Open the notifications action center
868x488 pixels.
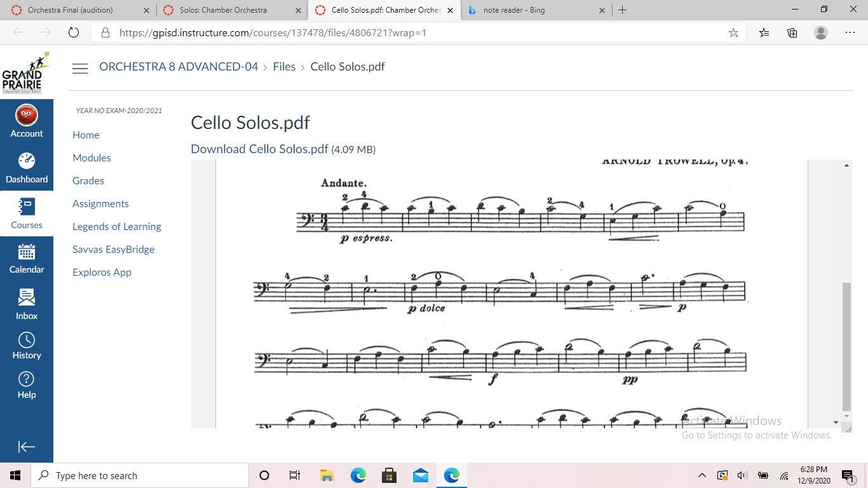click(848, 475)
